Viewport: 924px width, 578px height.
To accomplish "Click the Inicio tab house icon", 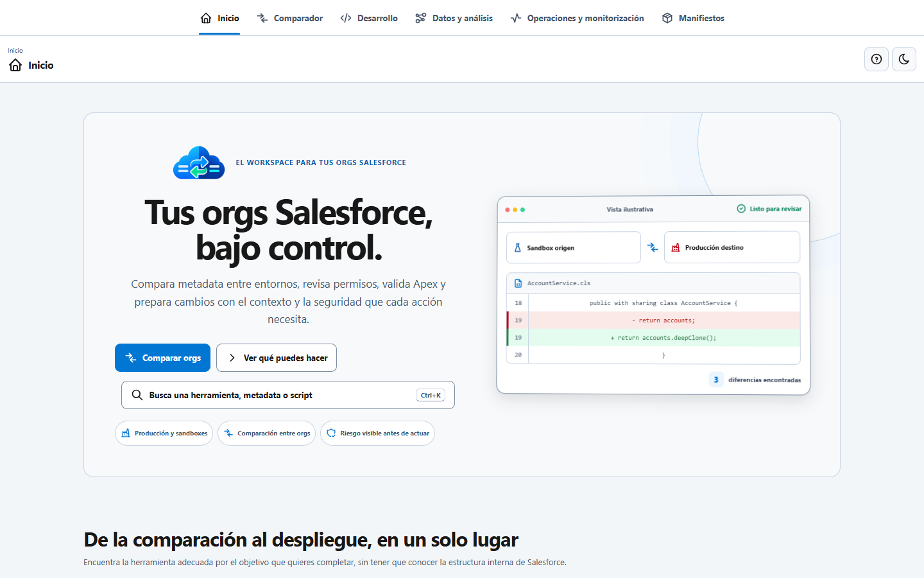I will click(206, 18).
